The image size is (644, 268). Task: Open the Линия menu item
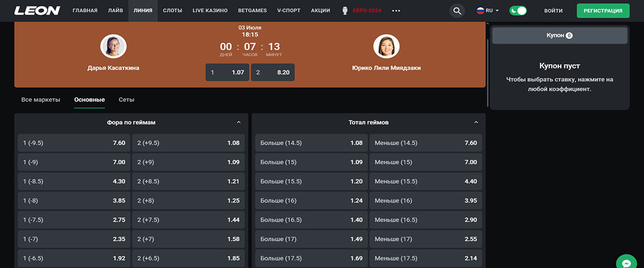coord(143,11)
